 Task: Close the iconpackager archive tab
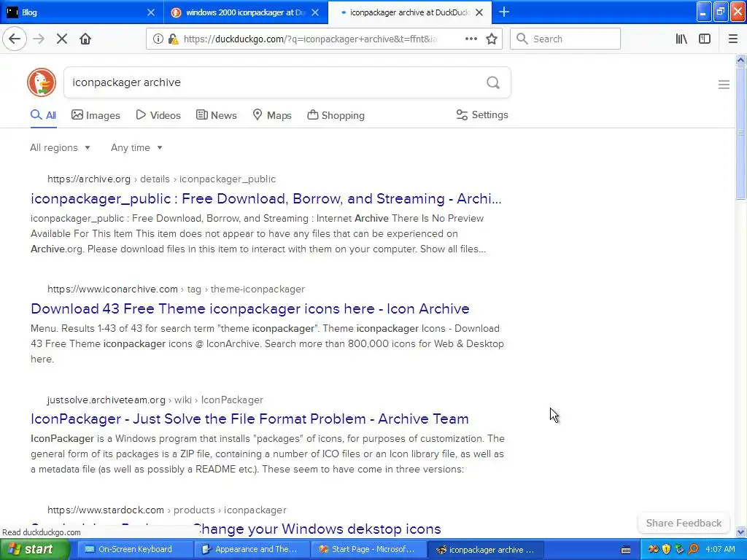pos(479,12)
